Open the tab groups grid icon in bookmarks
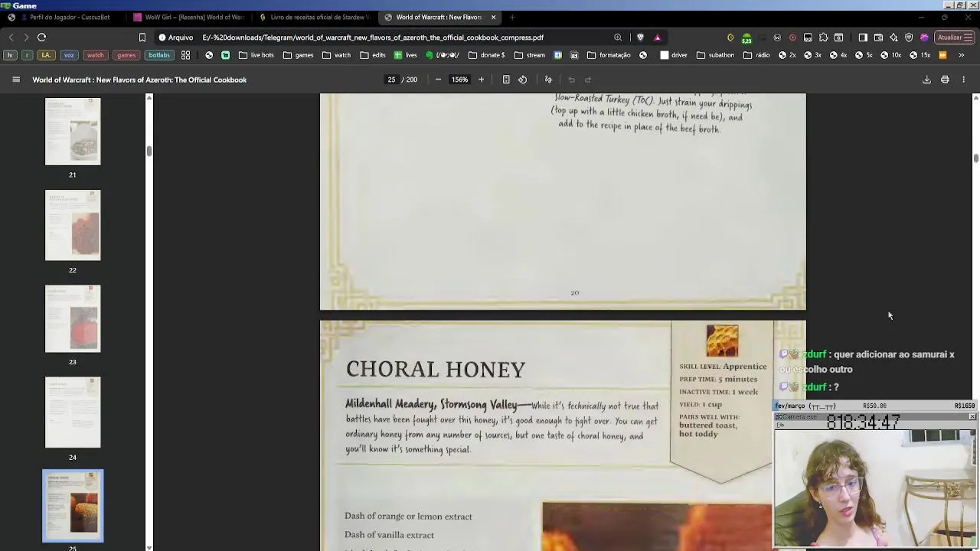This screenshot has height=551, width=980. [x=185, y=55]
